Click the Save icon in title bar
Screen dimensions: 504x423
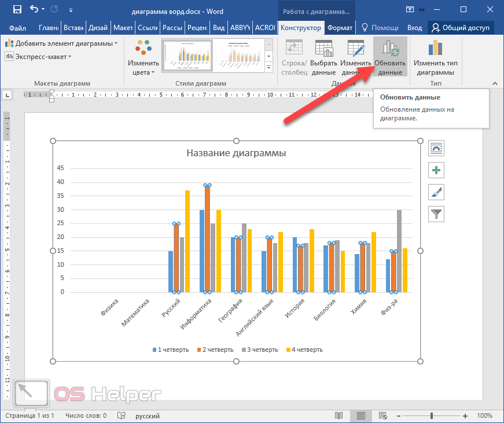pos(17,9)
